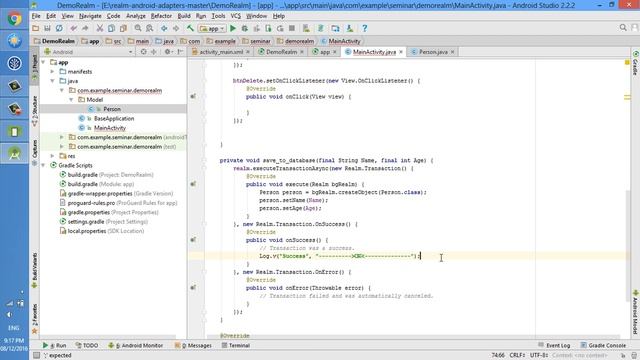This screenshot has height=360, width=640.
Task: Click the navigate Back arrow icon
Action: tap(164, 29)
